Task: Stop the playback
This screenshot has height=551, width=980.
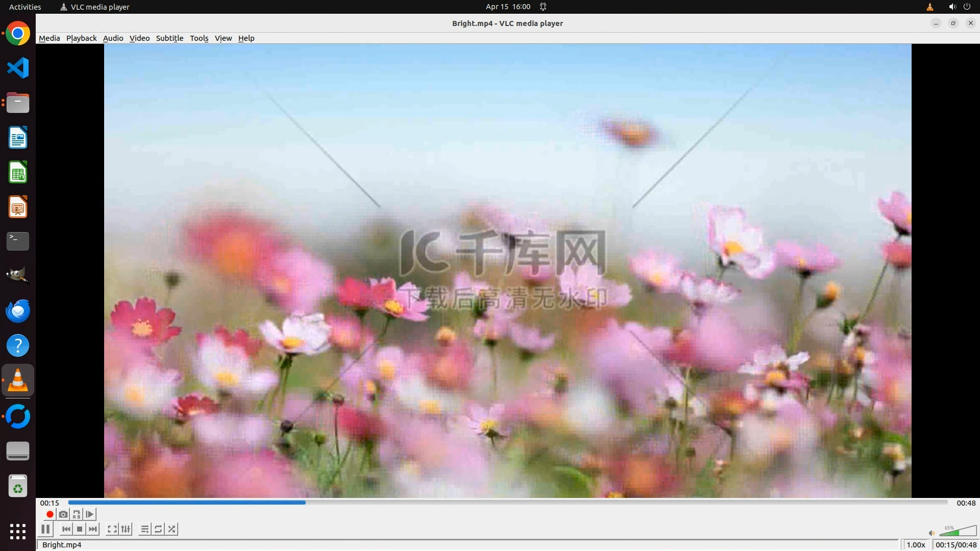Action: point(80,529)
